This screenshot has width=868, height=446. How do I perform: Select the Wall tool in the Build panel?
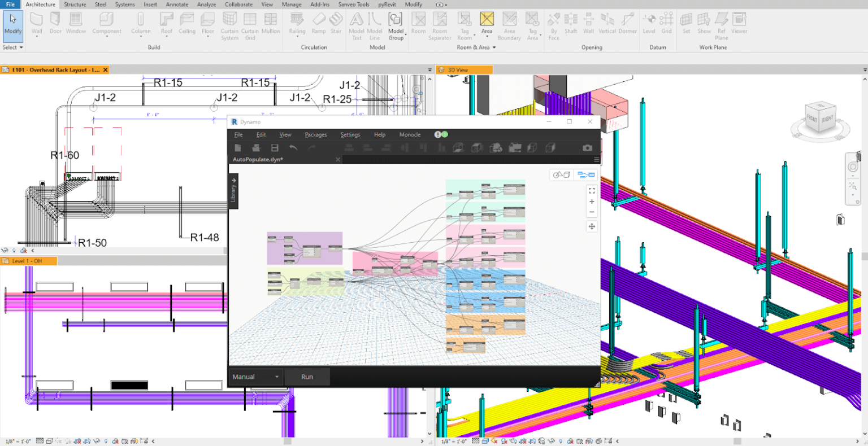(x=37, y=23)
